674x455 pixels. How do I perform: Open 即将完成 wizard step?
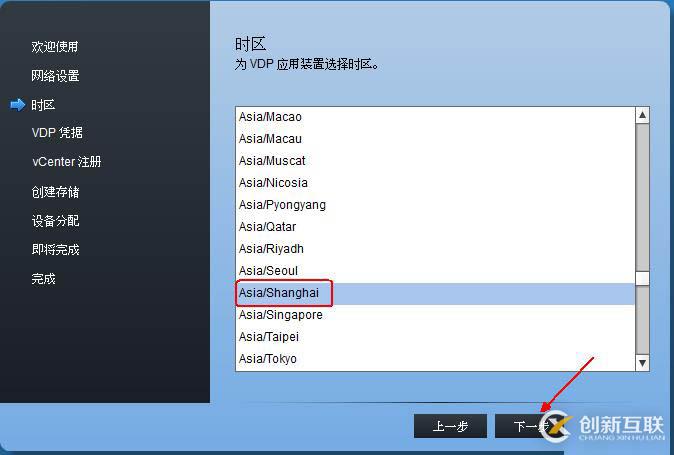coord(55,250)
